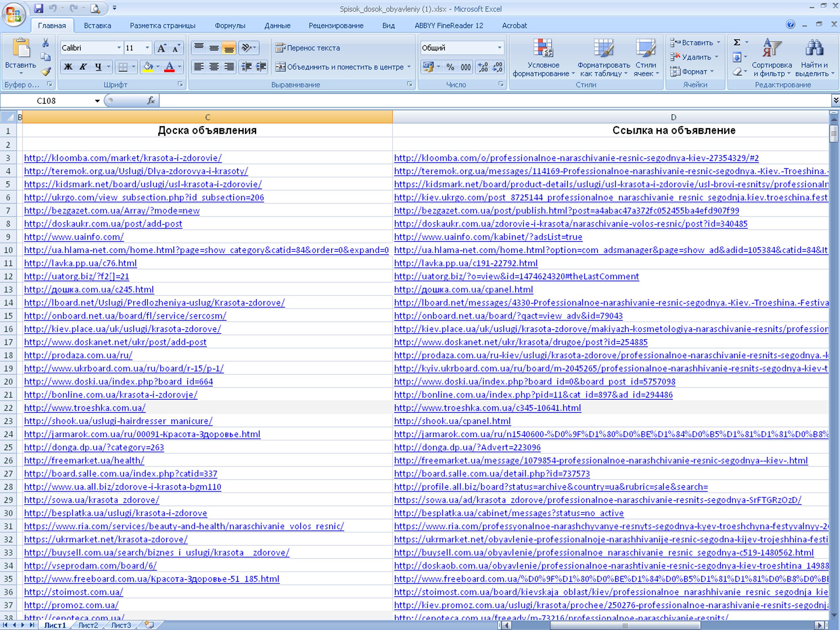Click the borders icon in the Шрифт group

tap(123, 67)
